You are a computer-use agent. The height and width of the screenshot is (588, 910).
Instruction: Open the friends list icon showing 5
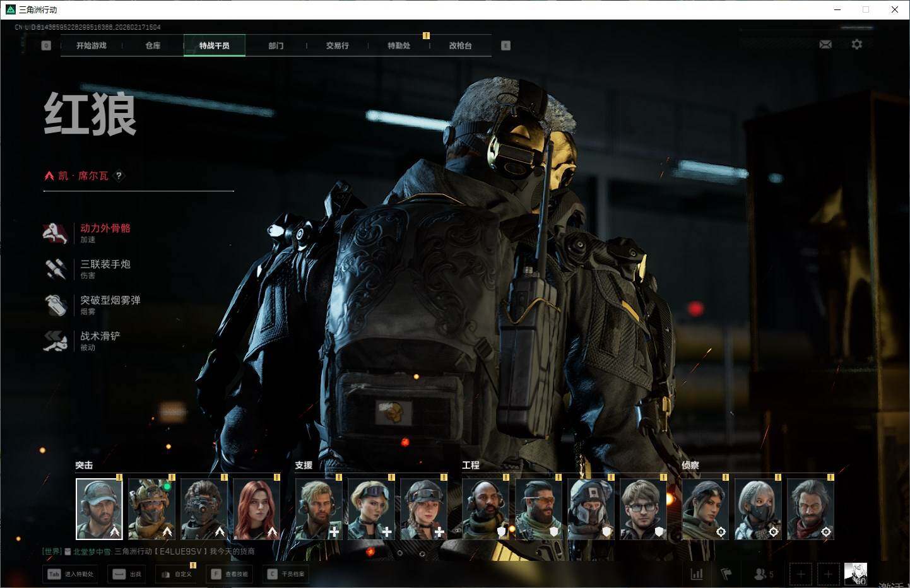coord(763,574)
